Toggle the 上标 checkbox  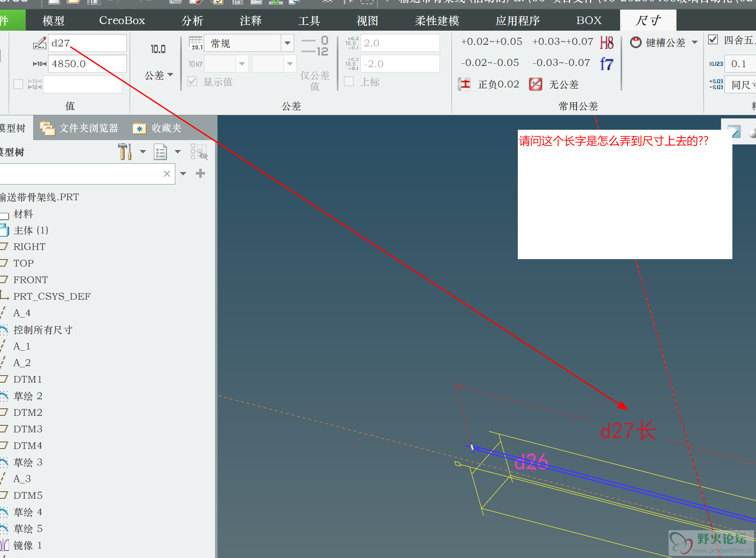click(349, 82)
